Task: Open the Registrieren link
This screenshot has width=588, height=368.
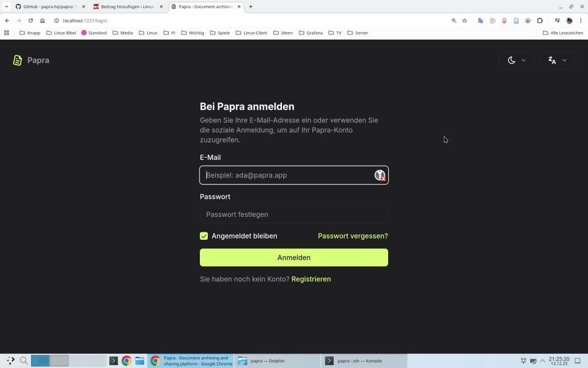Action: (x=311, y=279)
